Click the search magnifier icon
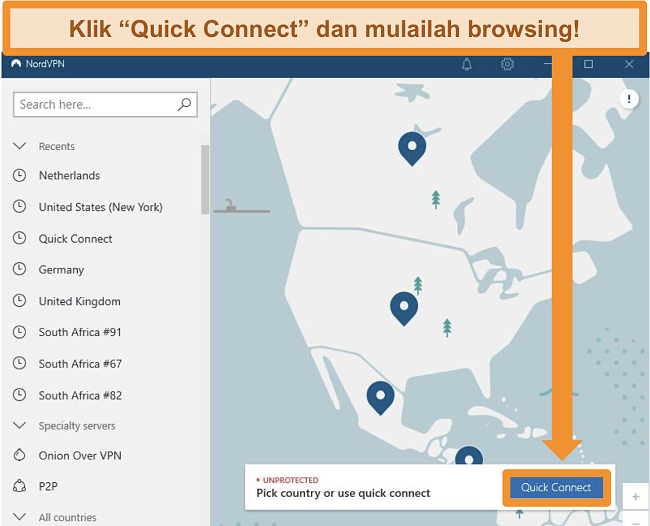The image size is (650, 526). click(184, 104)
